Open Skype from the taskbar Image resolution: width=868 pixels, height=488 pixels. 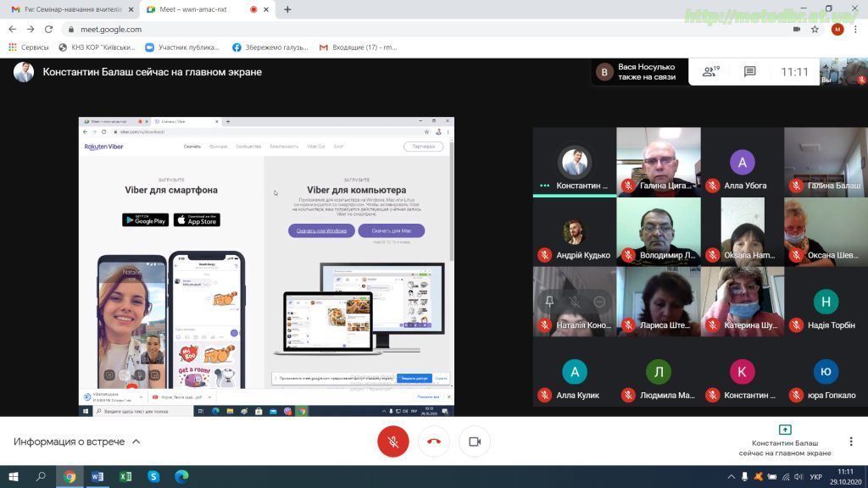pos(153,476)
